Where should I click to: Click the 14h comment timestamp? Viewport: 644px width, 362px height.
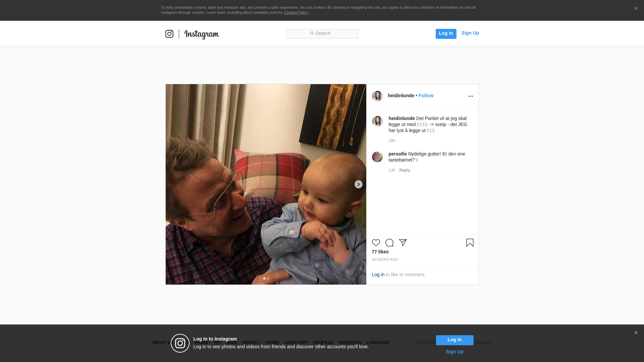[392, 170]
